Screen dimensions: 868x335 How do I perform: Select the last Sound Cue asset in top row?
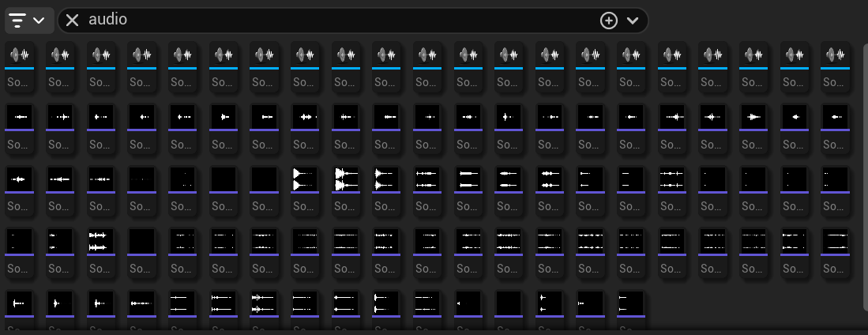pos(835,55)
